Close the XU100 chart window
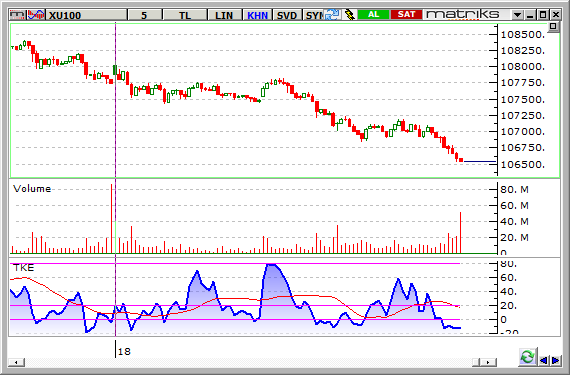 (x=555, y=15)
